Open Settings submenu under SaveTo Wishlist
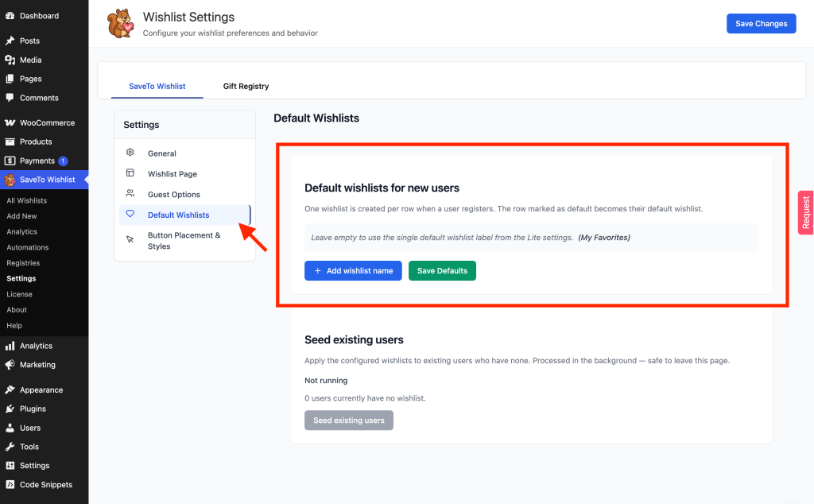This screenshot has width=814, height=504. coord(21,279)
